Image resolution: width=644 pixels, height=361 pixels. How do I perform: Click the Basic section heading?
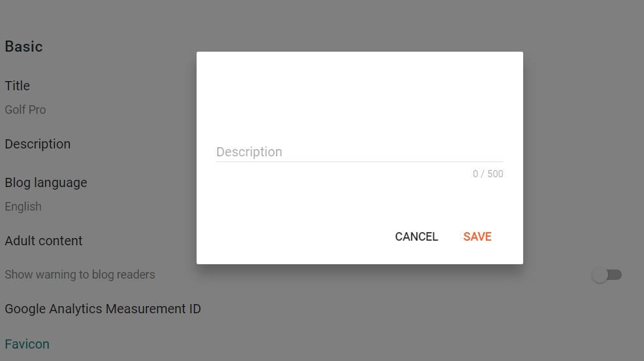pyautogui.click(x=24, y=46)
